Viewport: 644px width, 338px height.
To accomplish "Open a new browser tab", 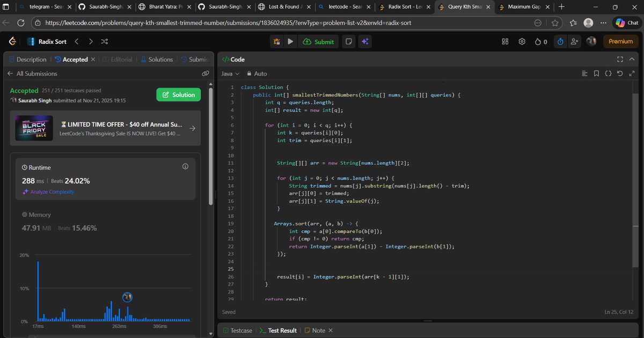I will click(561, 7).
